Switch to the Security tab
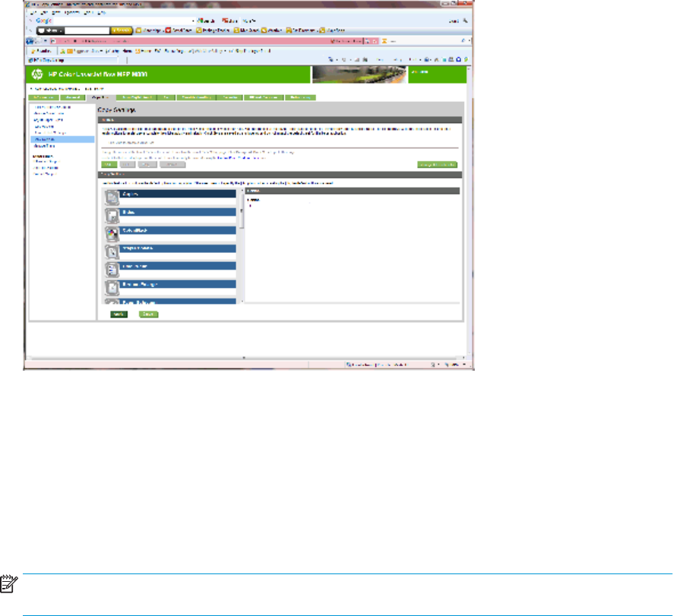 [x=229, y=97]
